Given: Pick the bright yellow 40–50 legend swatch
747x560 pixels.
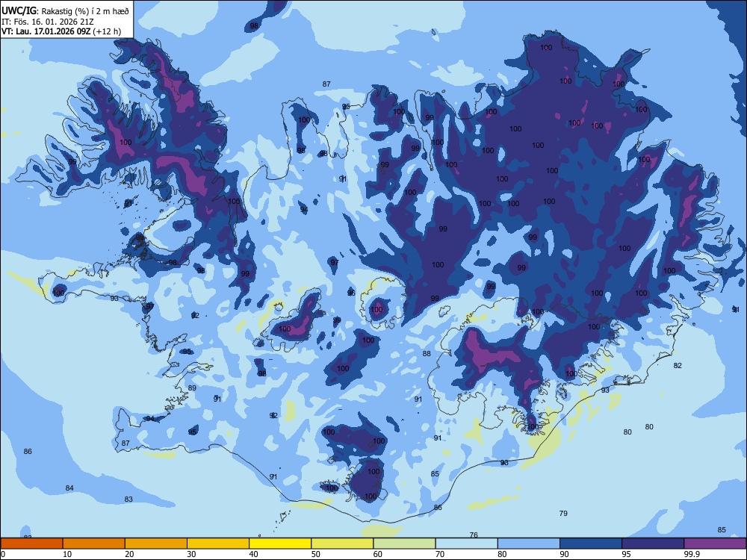Looking at the screenshot, I should coord(280,544).
